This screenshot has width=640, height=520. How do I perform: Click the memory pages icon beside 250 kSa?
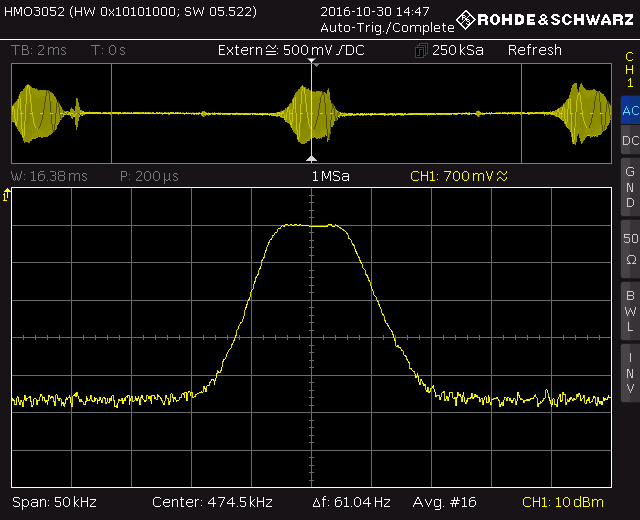[x=421, y=51]
